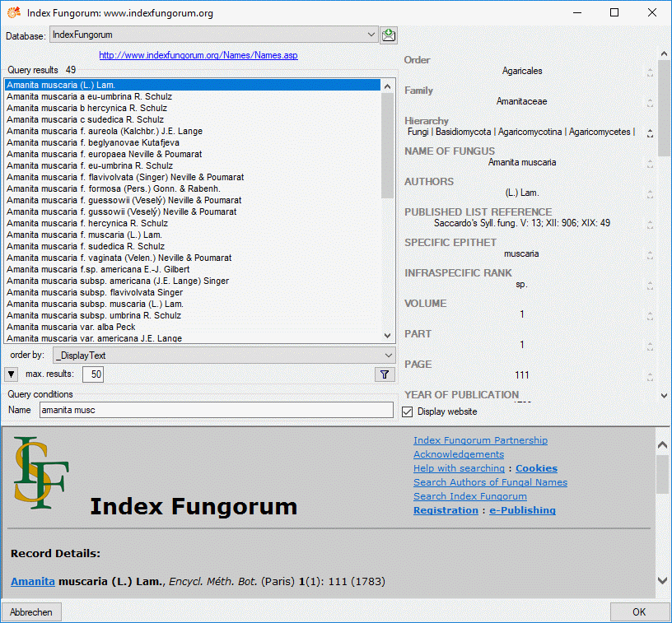Click the Authors value (L.) Lam.

pos(522,193)
